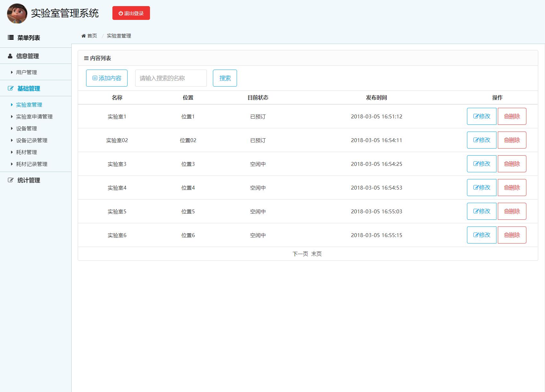This screenshot has width=545, height=392.
Task: Log out with the 退出登录 button
Action: [131, 13]
